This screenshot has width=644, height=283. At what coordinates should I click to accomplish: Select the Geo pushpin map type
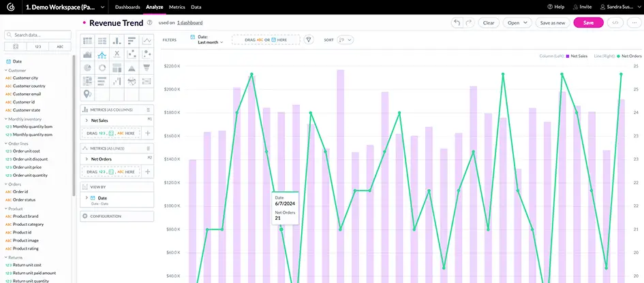(87, 94)
